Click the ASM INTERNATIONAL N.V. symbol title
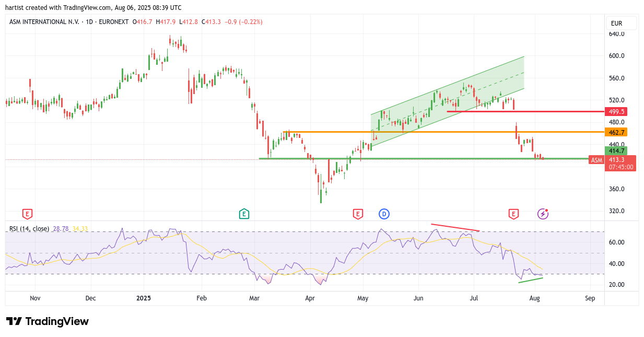 pos(44,22)
